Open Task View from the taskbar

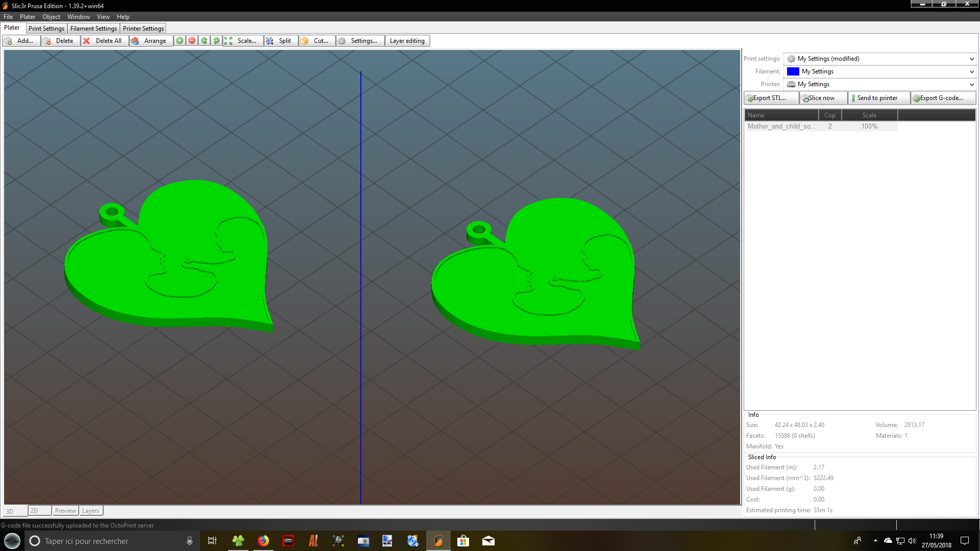point(212,541)
